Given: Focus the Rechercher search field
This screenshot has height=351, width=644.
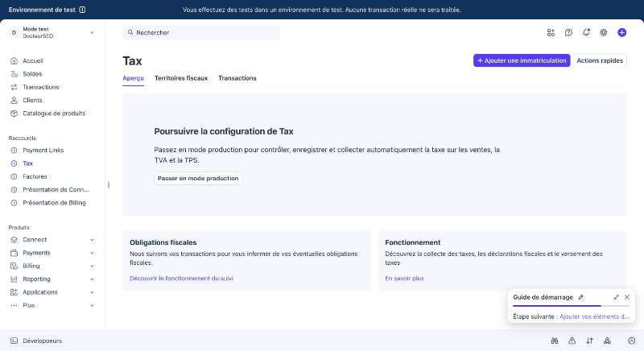Looking at the screenshot, I should [201, 32].
